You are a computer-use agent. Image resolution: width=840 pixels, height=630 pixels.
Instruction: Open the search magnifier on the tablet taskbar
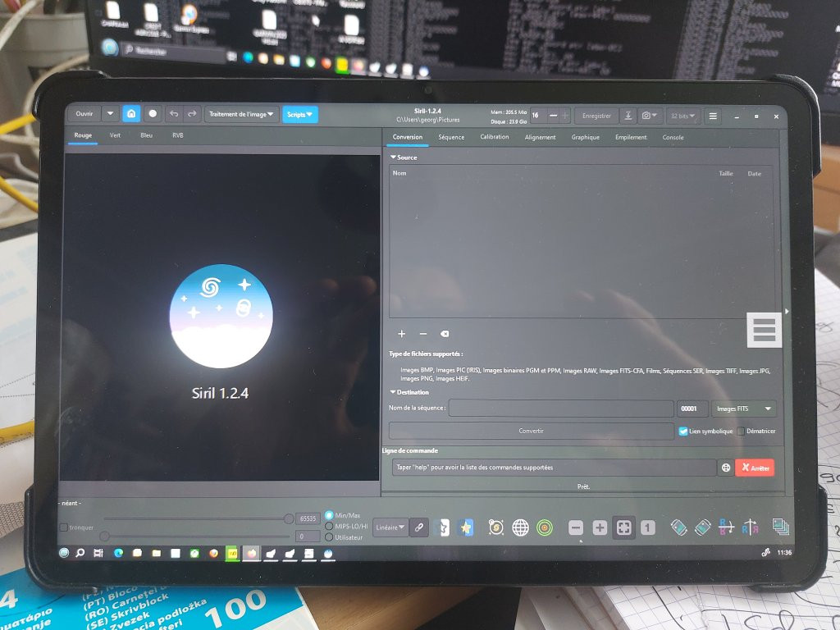coord(80,552)
